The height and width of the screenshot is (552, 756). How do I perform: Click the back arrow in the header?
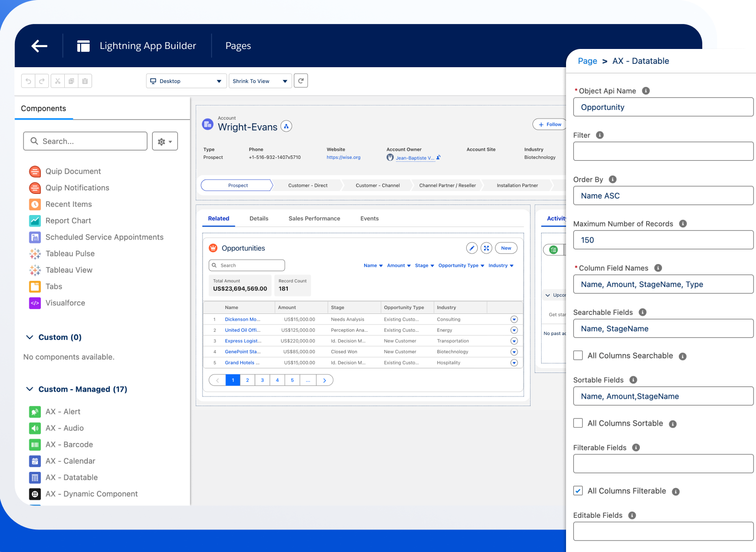coord(39,46)
